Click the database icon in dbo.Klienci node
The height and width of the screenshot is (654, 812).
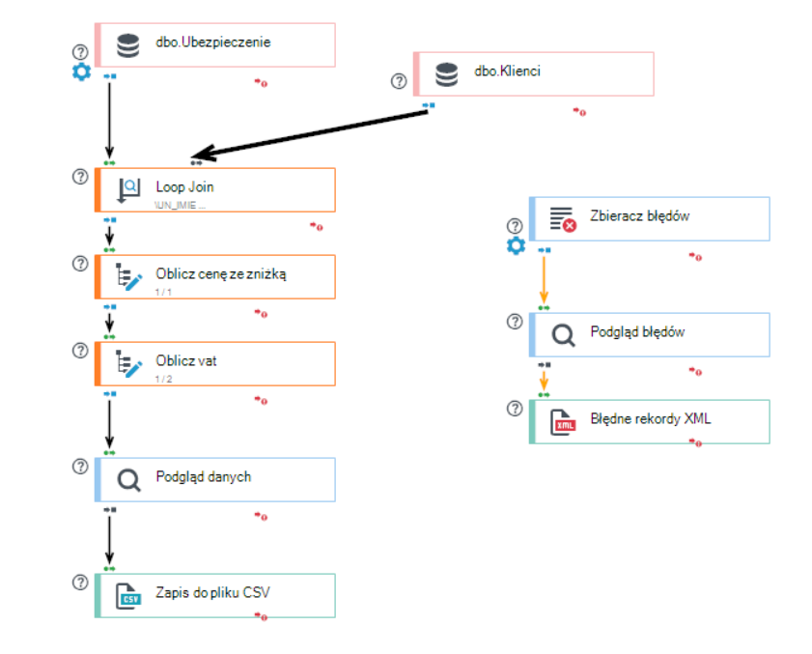[446, 74]
